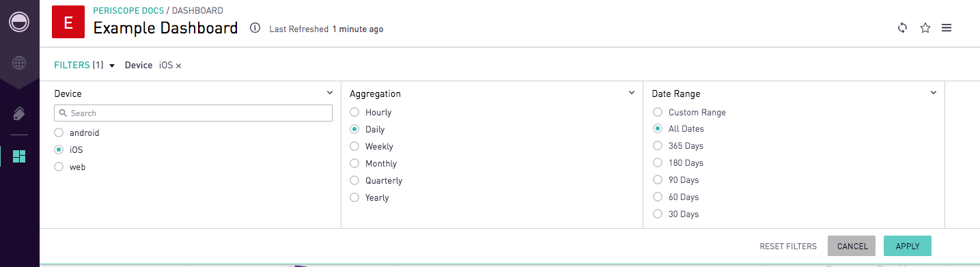This screenshot has width=980, height=267.
Task: Collapse the Device filter chevron
Action: [x=330, y=93]
